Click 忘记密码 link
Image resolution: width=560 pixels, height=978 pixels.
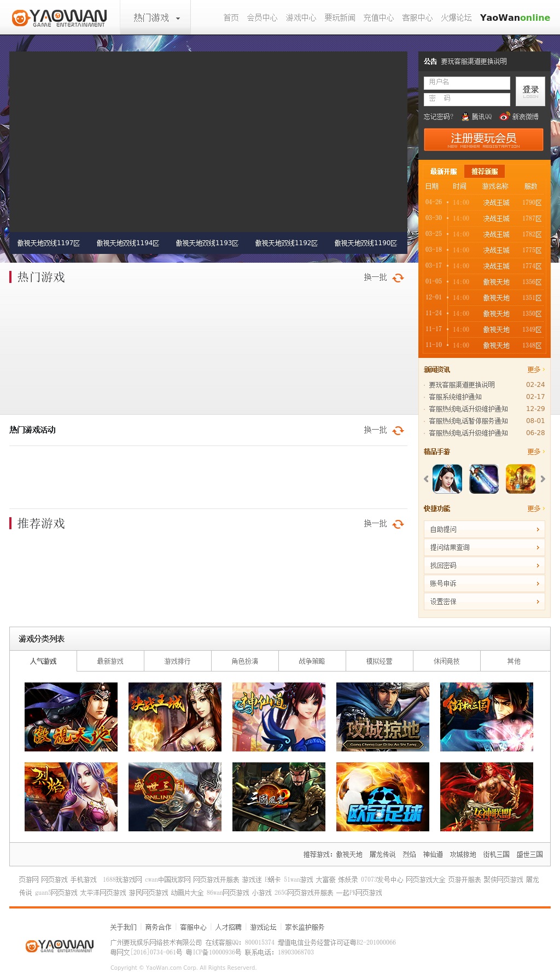click(438, 117)
